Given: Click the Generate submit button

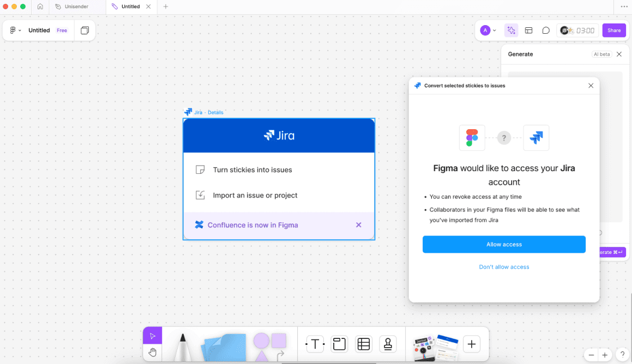Looking at the screenshot, I should coord(613,252).
